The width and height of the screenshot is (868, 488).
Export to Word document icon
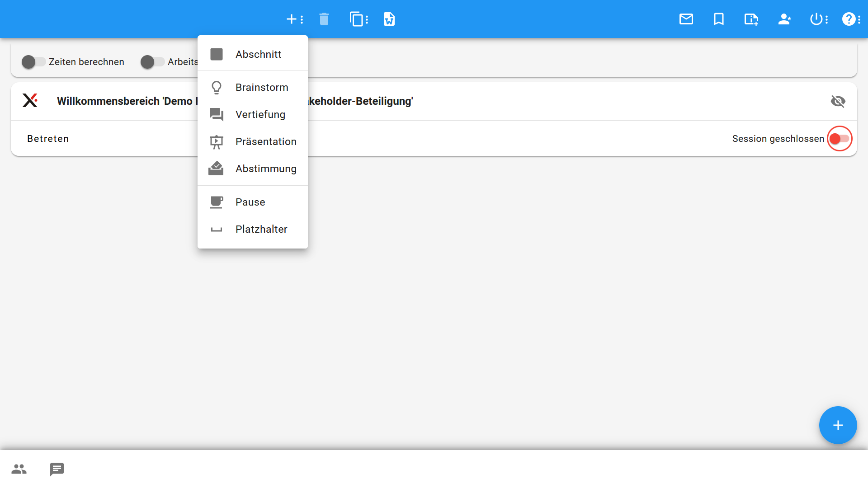click(389, 19)
